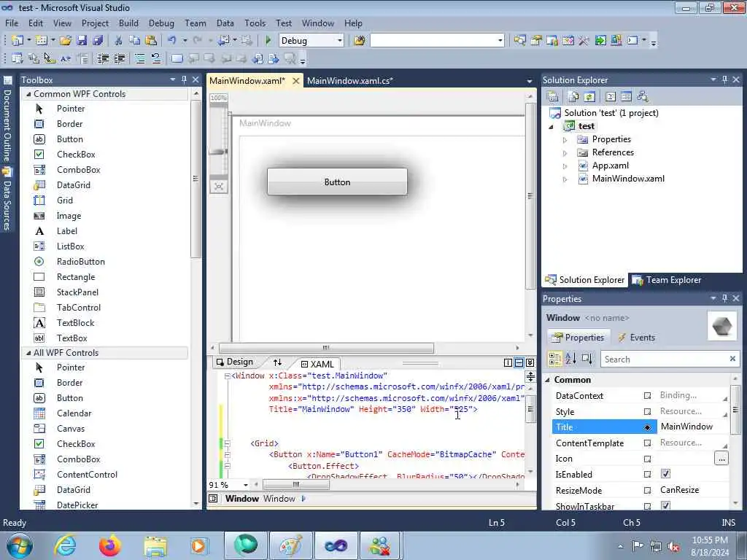Click the Decrease Indent toolbar icon
747x560 pixels.
(103, 58)
